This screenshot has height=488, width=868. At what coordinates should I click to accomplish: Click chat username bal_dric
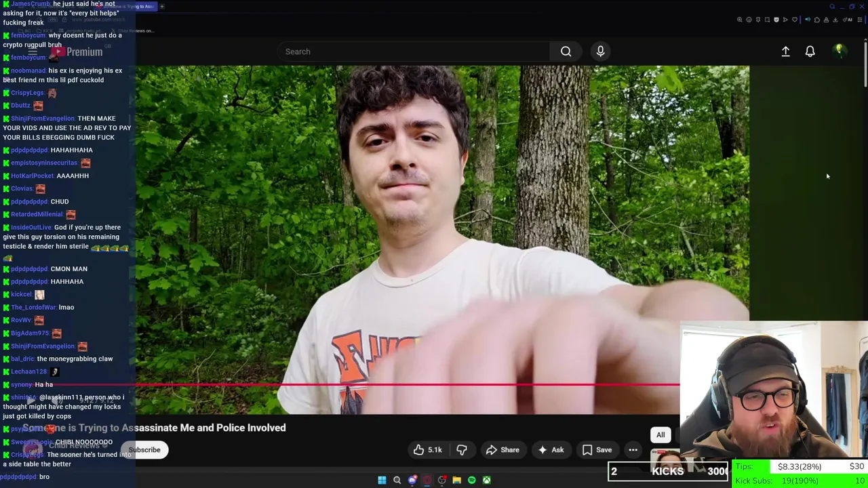click(22, 359)
